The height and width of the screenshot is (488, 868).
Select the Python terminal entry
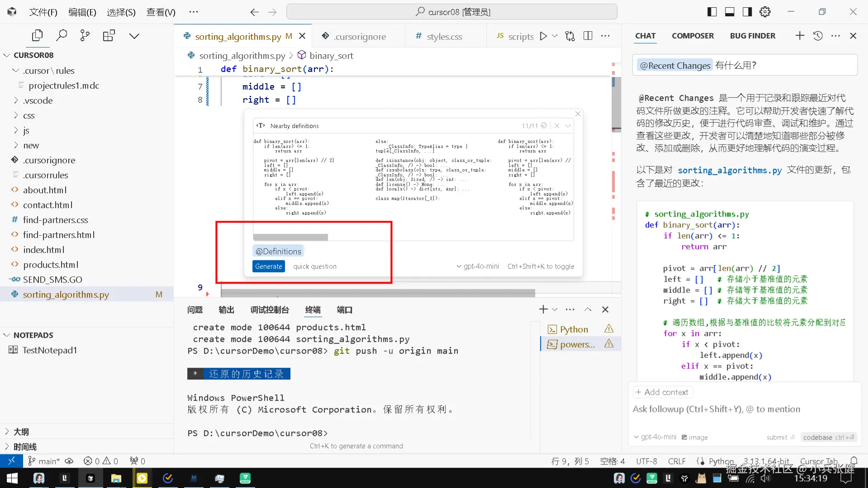click(x=580, y=329)
